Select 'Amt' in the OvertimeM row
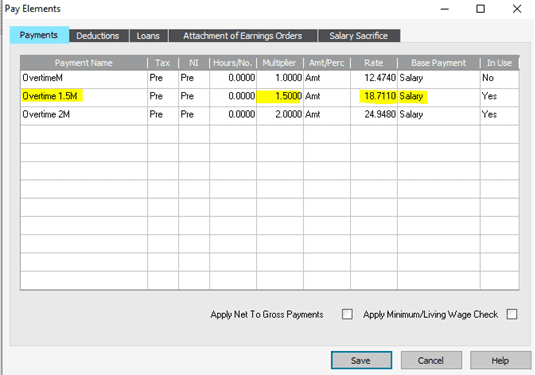The height and width of the screenshot is (375, 535). (x=327, y=78)
